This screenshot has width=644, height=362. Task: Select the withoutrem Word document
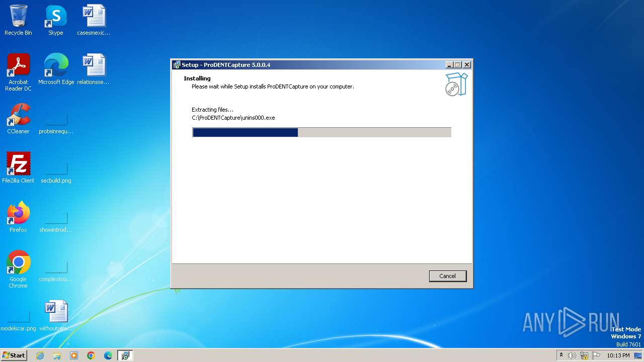(x=56, y=316)
